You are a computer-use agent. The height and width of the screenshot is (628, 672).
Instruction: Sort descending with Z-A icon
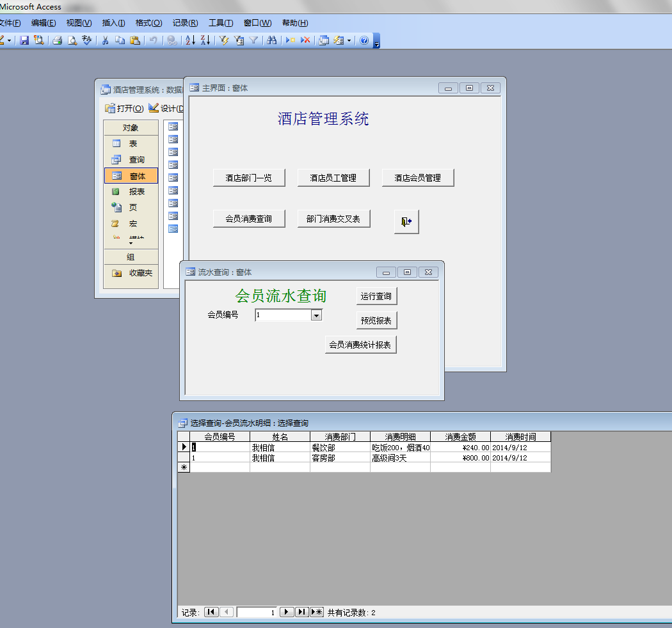[205, 40]
